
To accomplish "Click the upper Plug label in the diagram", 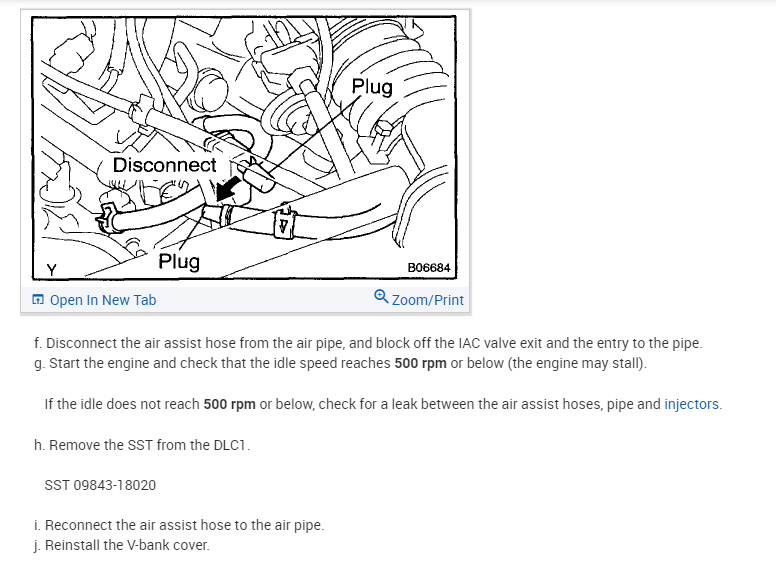I will point(372,87).
